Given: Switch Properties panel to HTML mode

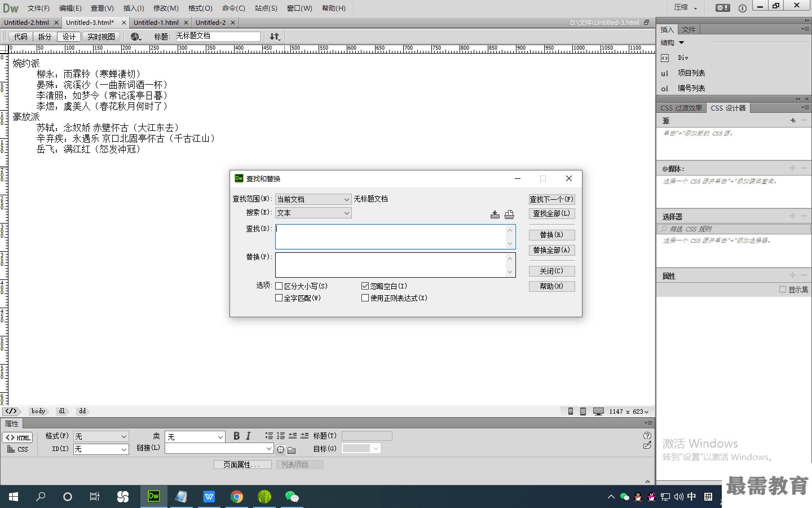Looking at the screenshot, I should (17, 437).
